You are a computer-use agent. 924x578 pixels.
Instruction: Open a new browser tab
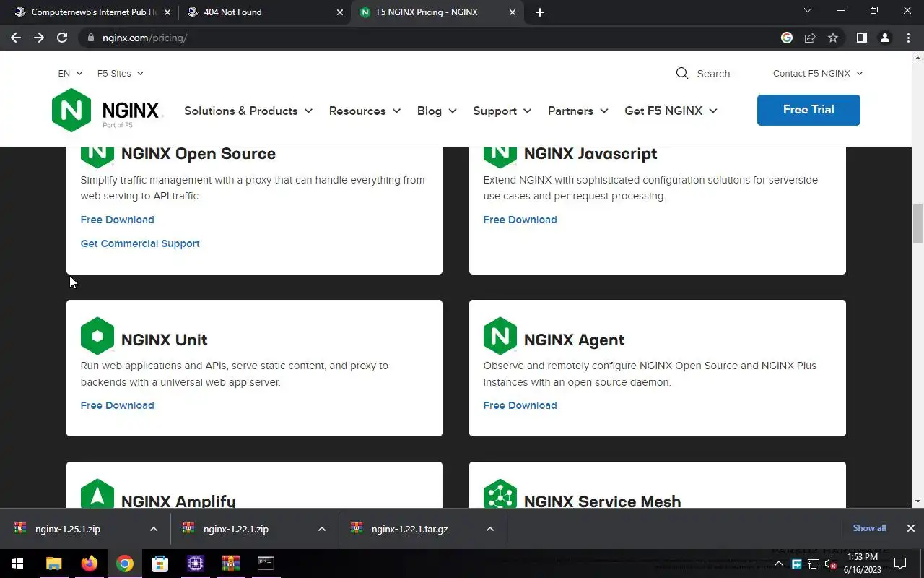[x=540, y=12]
